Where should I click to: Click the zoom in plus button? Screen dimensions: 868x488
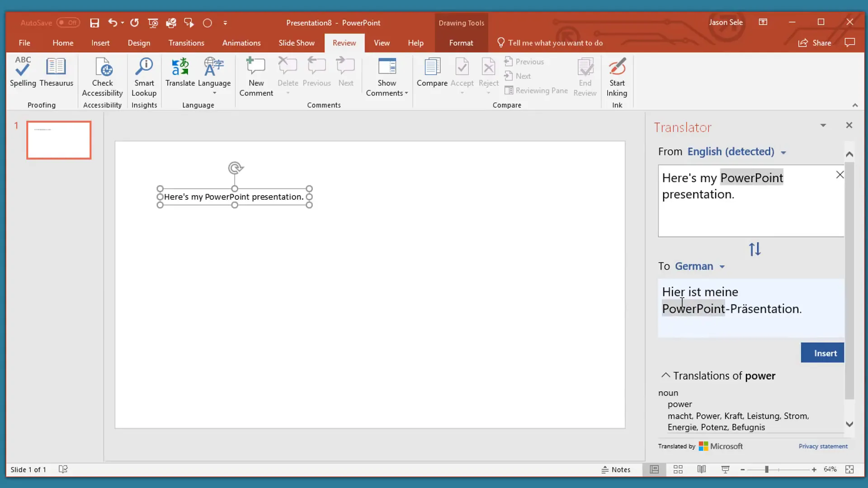coord(814,470)
